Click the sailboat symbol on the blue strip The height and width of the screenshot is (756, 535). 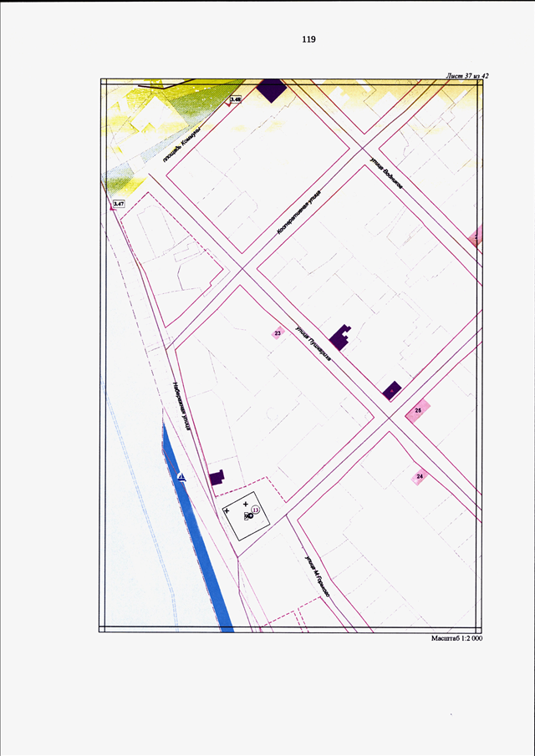[x=181, y=477]
